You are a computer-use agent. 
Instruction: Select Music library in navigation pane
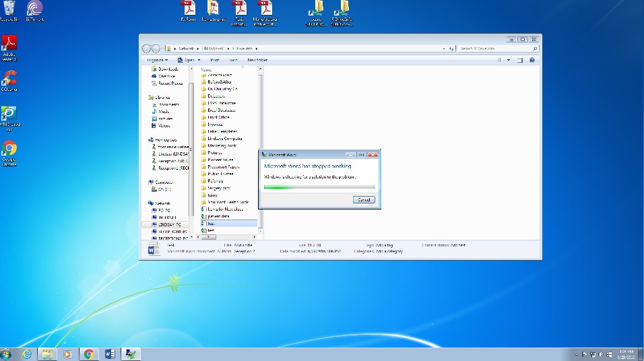160,111
